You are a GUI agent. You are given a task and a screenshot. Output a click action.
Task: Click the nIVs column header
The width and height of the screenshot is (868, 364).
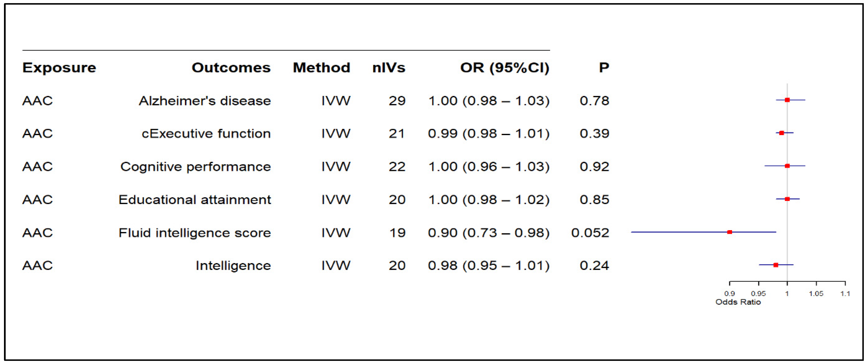[x=389, y=68]
